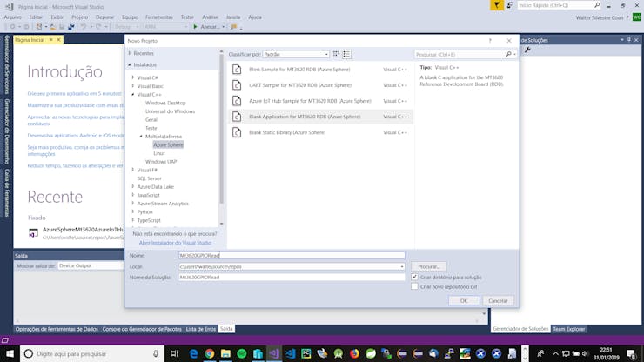The height and width of the screenshot is (362, 644).
Task: Click the New Project toolbar icon
Action: pos(39,27)
